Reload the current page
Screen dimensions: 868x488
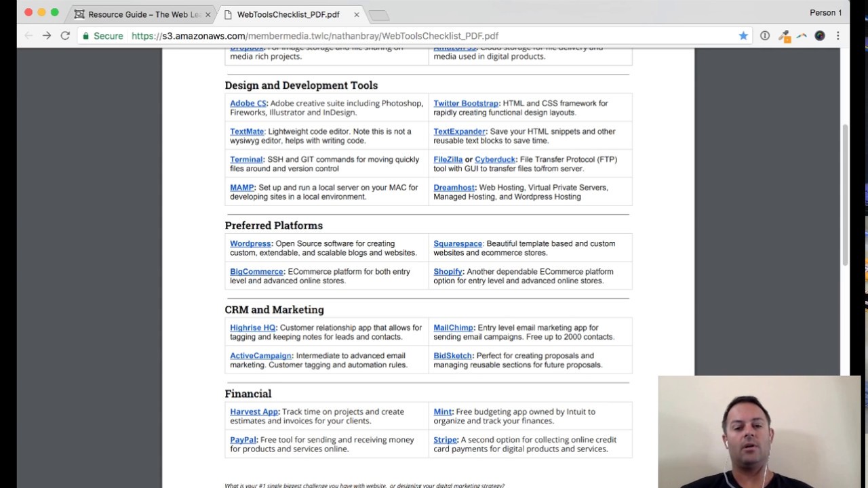click(64, 35)
